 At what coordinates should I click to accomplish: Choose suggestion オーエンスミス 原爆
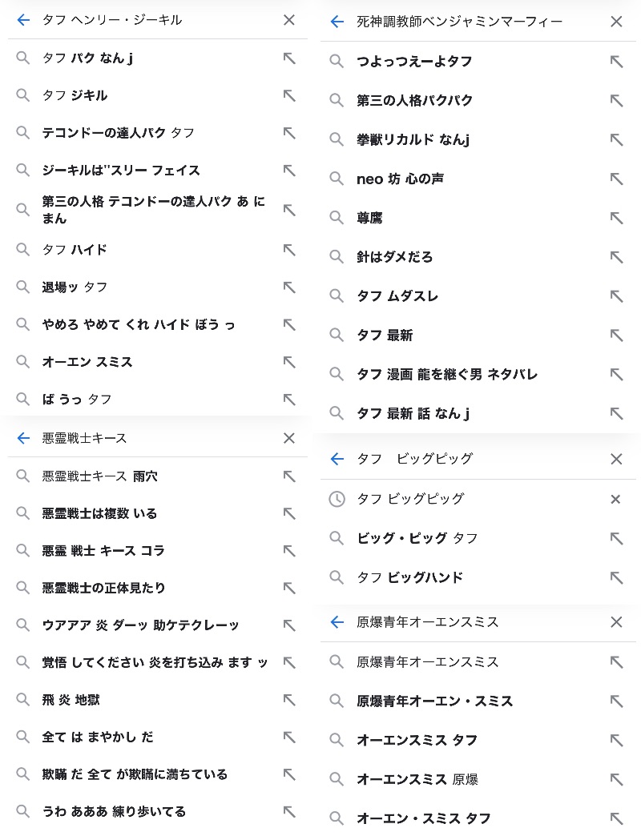417,779
